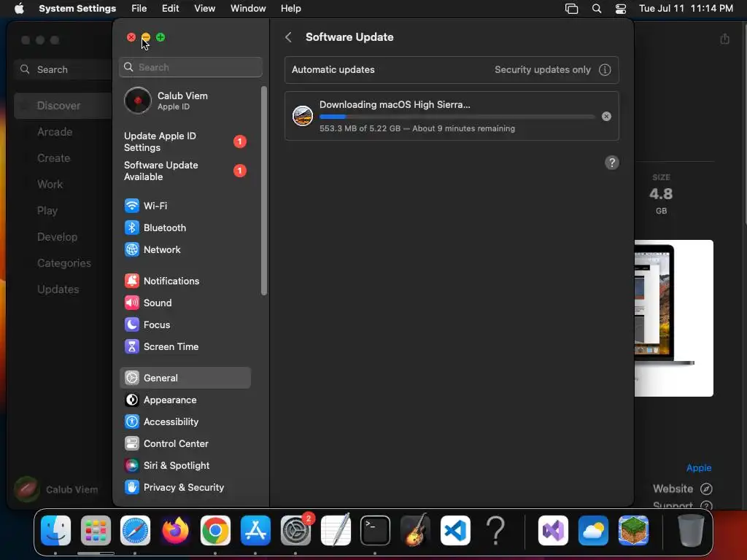Open Update Apple ID Settings notice
747x560 pixels.
click(x=185, y=142)
